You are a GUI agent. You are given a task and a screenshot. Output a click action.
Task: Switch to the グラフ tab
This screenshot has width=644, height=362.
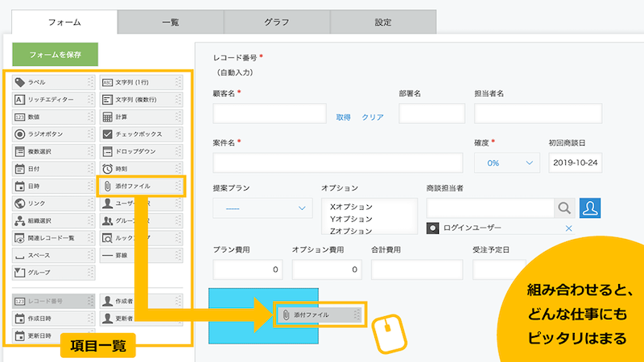(x=276, y=23)
